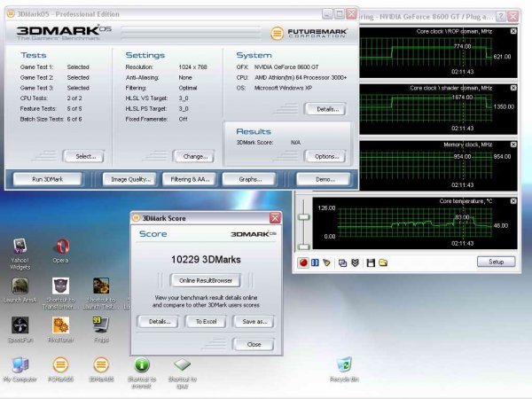Viewport: 532px width, 399px height.
Task: Click Run 3DMark button
Action: pos(48,179)
